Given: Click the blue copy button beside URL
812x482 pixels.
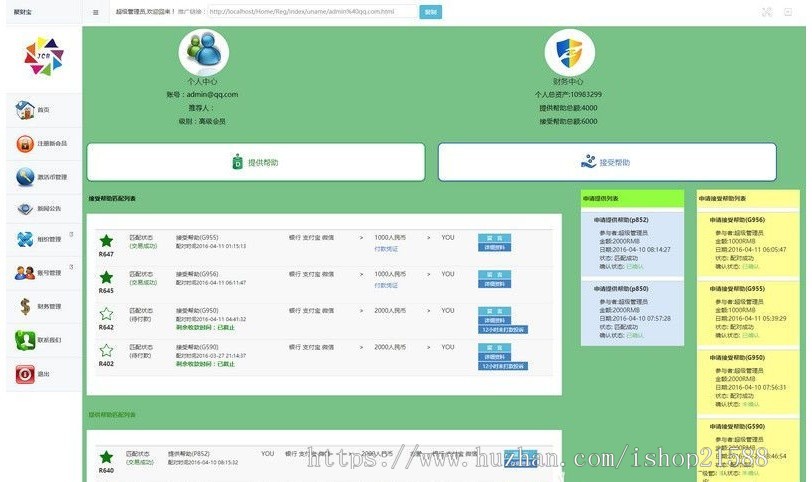Looking at the screenshot, I should [x=431, y=12].
